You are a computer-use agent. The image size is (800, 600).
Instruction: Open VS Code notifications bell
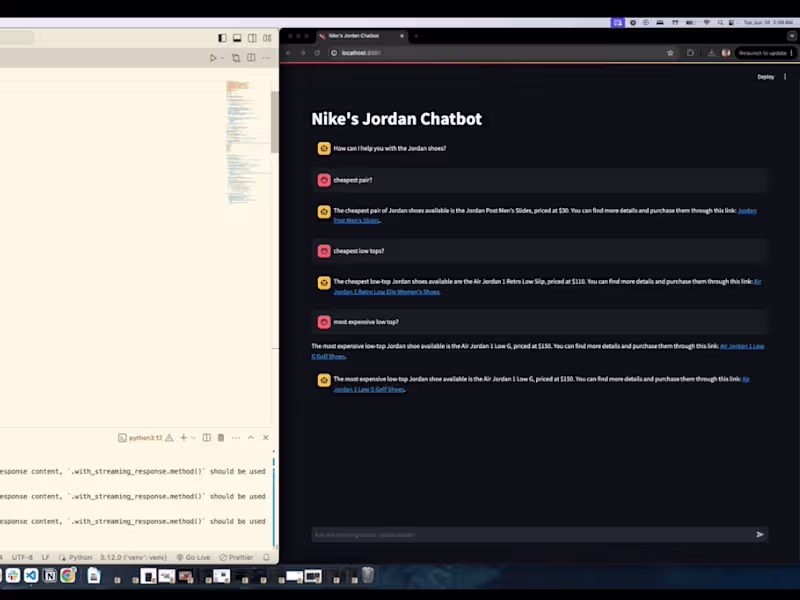click(266, 557)
